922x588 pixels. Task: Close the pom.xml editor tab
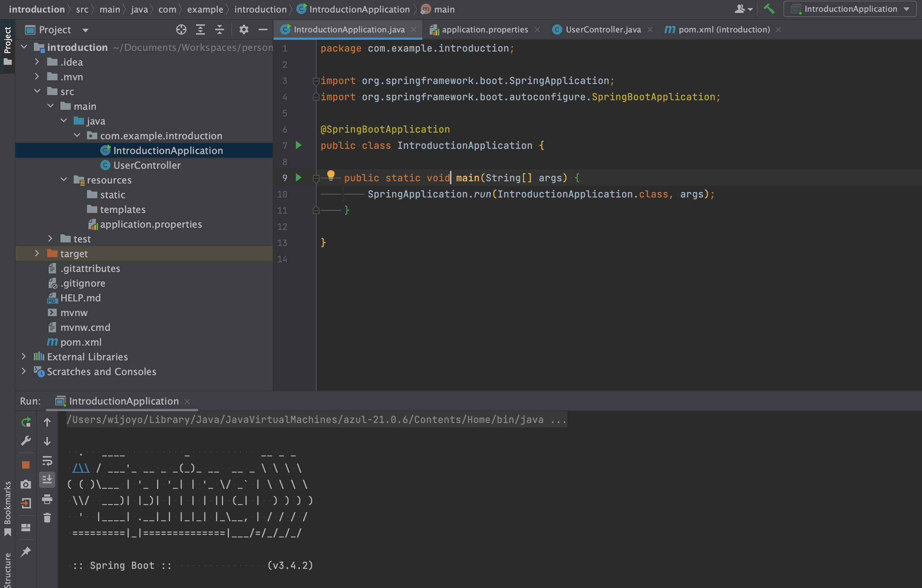[x=778, y=29]
